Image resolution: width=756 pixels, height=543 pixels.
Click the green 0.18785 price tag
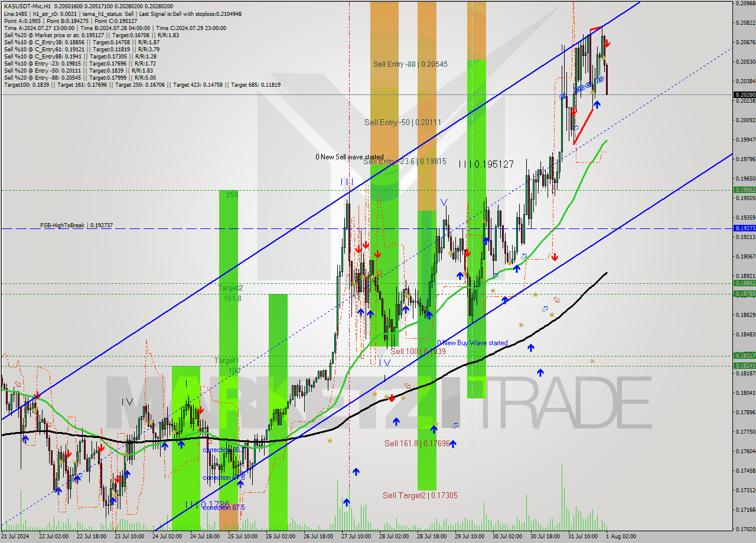pyautogui.click(x=744, y=293)
